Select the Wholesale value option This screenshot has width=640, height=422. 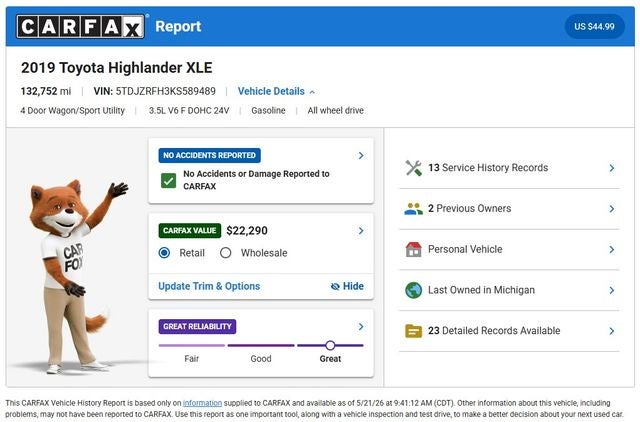[x=225, y=253]
